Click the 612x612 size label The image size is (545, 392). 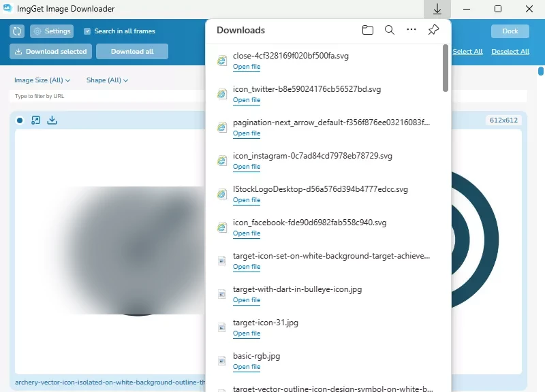(x=503, y=120)
